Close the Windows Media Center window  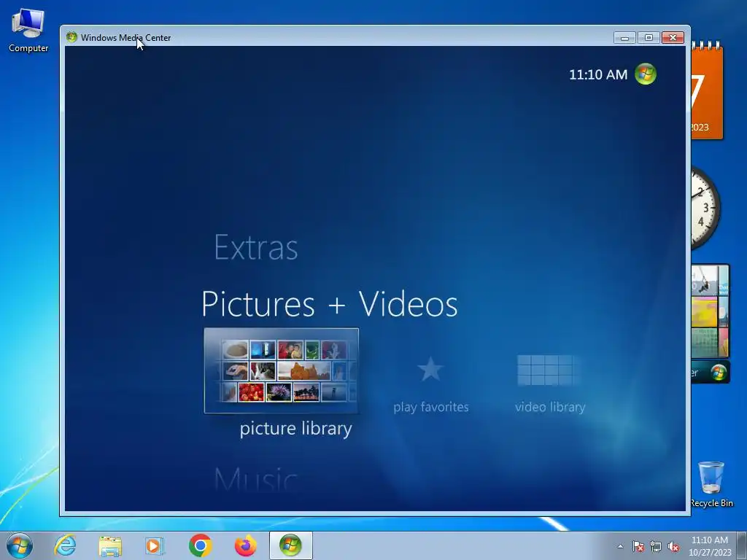coord(673,38)
